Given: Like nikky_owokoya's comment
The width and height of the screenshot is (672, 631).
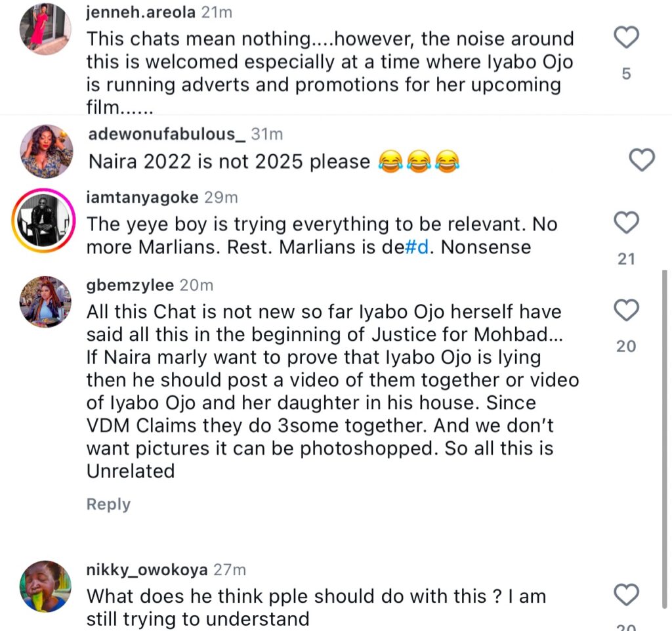Looking at the screenshot, I should tap(625, 595).
